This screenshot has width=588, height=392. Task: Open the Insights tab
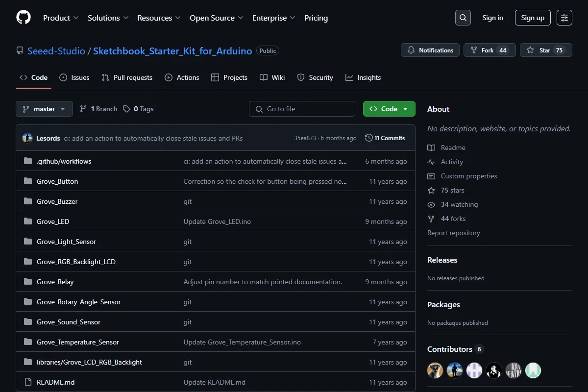click(363, 77)
